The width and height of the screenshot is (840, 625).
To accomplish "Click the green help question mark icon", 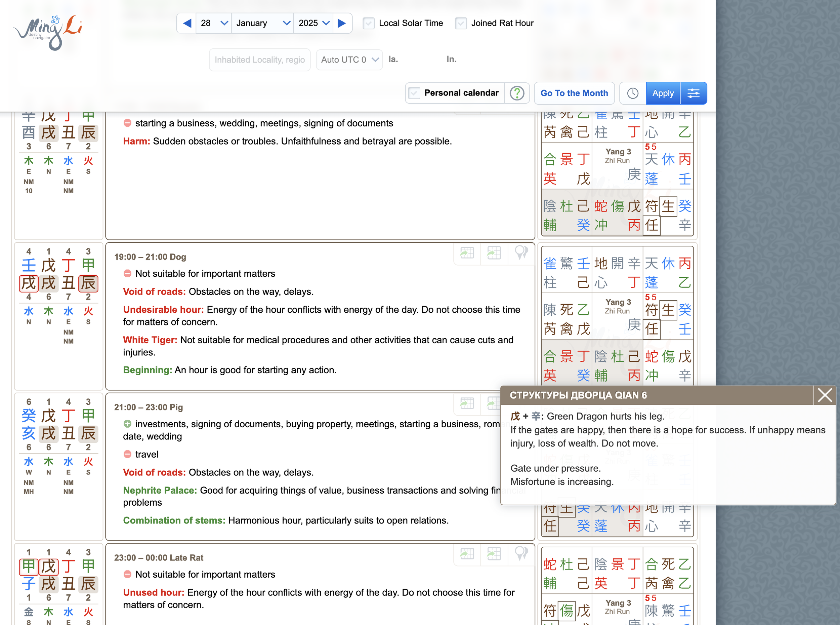I will [x=517, y=93].
